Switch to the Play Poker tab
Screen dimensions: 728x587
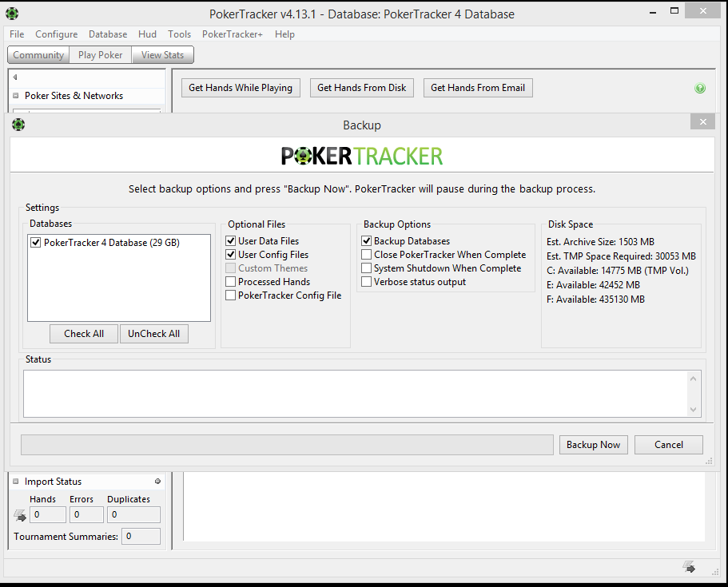pyautogui.click(x=100, y=55)
